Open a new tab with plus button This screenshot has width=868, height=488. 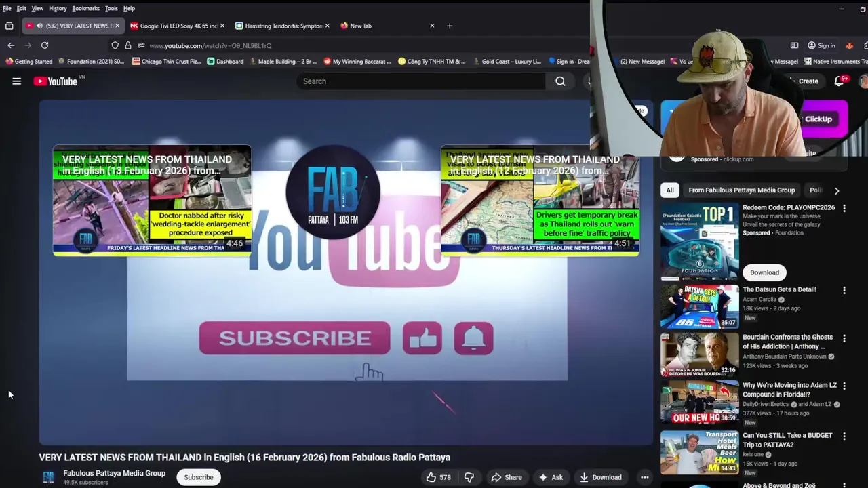point(449,26)
